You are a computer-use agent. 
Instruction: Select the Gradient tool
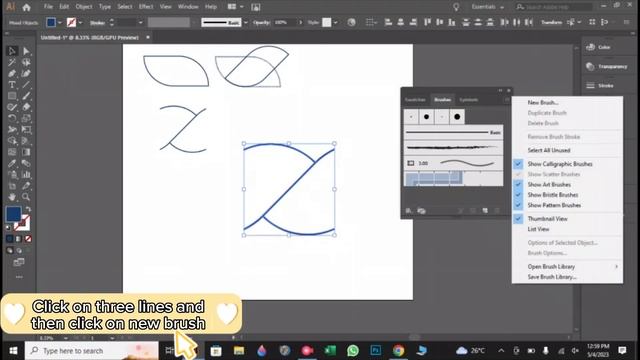(x=26, y=152)
